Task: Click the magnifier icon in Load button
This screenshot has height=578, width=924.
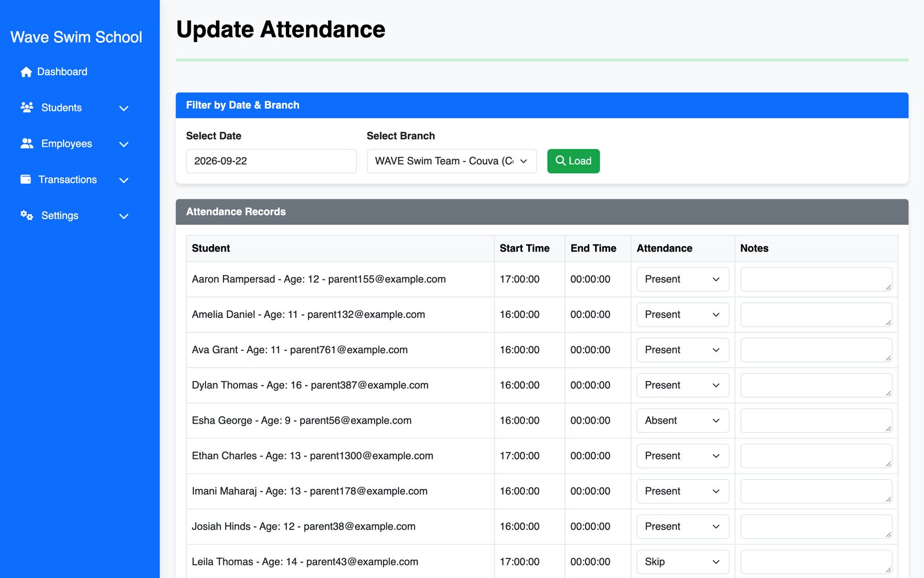Action: click(560, 161)
